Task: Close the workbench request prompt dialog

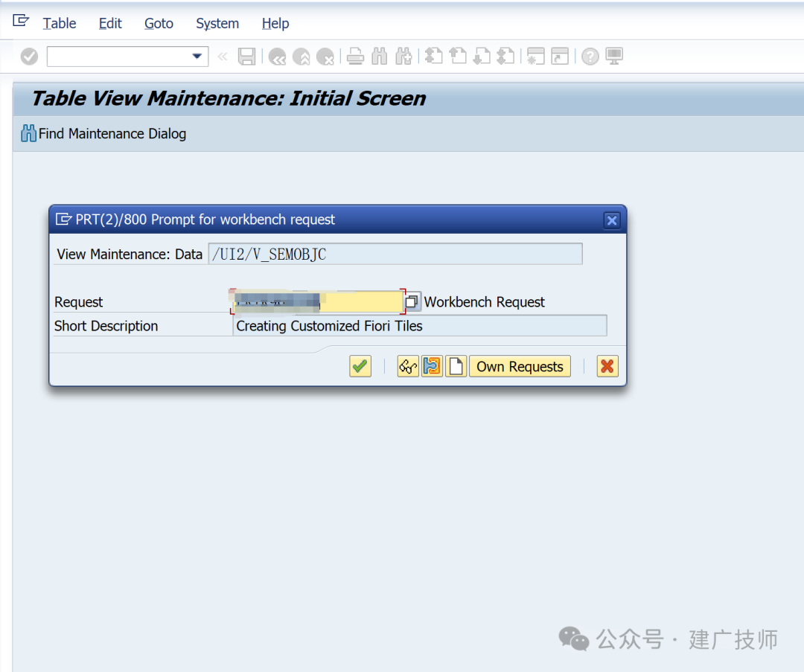Action: click(x=612, y=220)
